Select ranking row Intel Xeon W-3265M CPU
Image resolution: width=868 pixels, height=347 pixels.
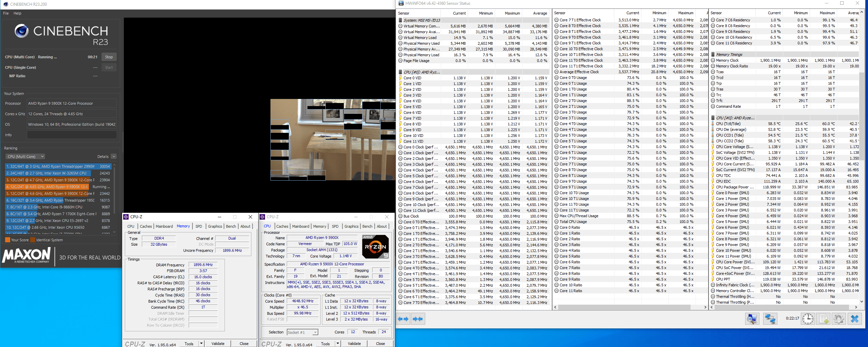tap(58, 173)
